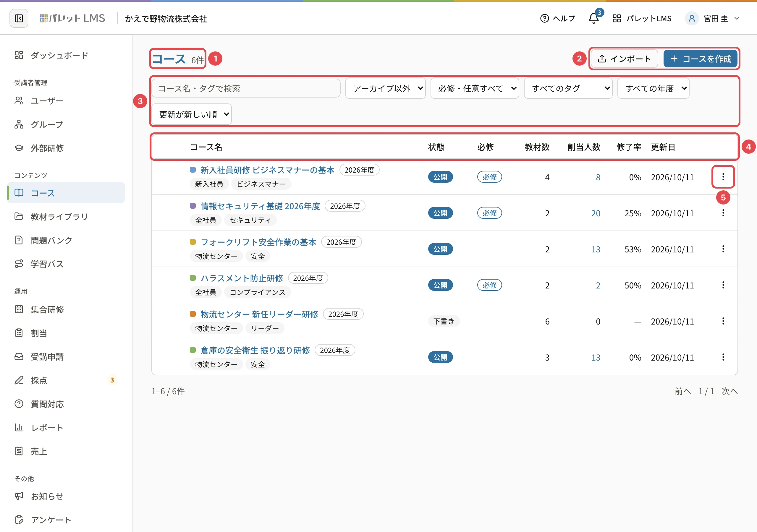This screenshot has height=532, width=757.
Task: Click the 前へ pagination link
Action: coord(683,391)
